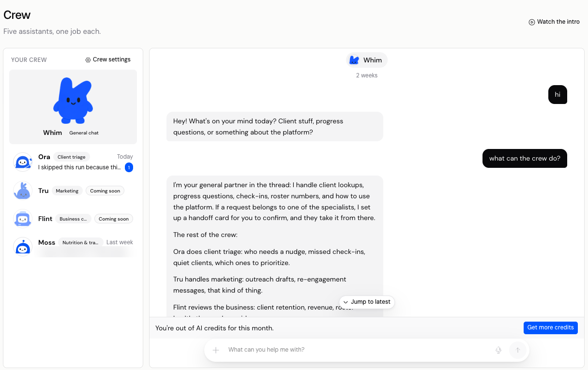
Task: Click Get more credits button
Action: [x=551, y=328]
